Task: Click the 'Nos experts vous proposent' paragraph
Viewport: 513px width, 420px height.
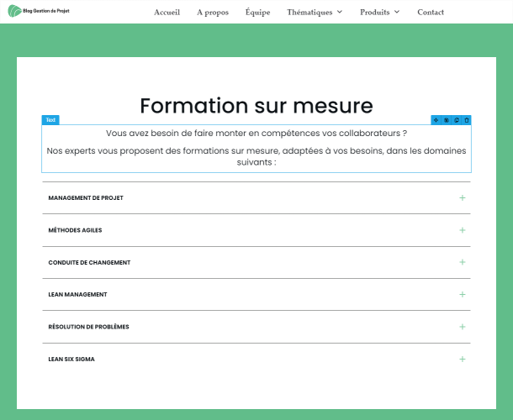Action: 256,156
